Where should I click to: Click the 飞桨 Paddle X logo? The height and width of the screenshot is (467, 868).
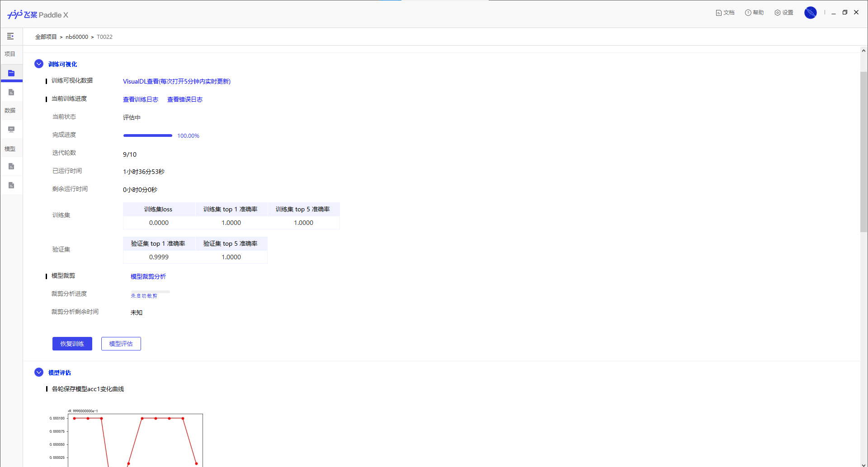coord(38,15)
